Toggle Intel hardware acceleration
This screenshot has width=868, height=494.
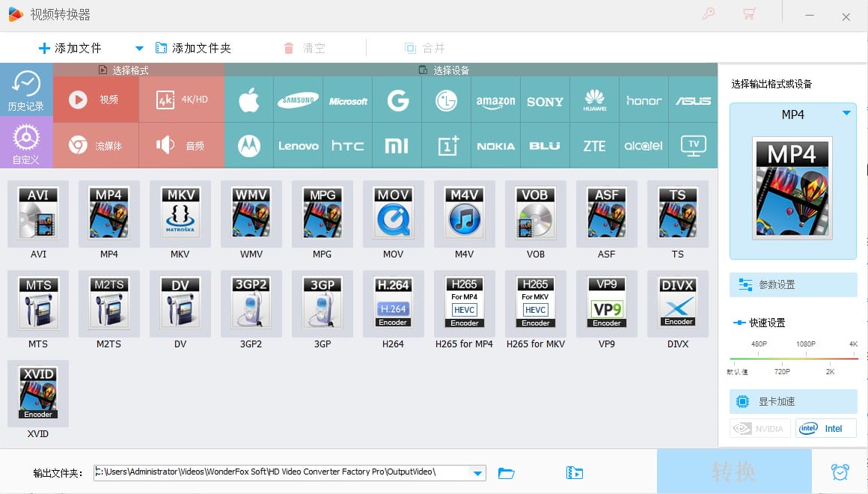825,429
